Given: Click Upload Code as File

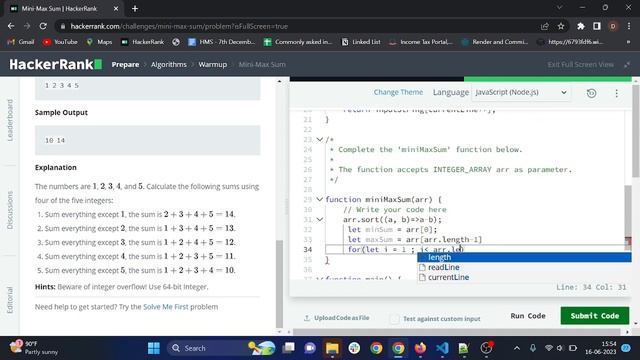Looking at the screenshot, I should 337,318.
